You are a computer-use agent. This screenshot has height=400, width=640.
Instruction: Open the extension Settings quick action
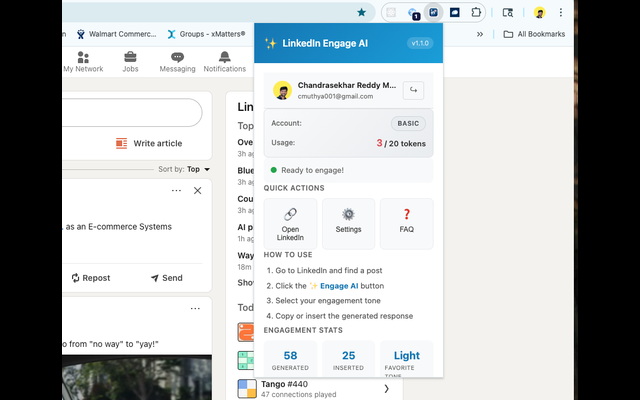pos(348,224)
